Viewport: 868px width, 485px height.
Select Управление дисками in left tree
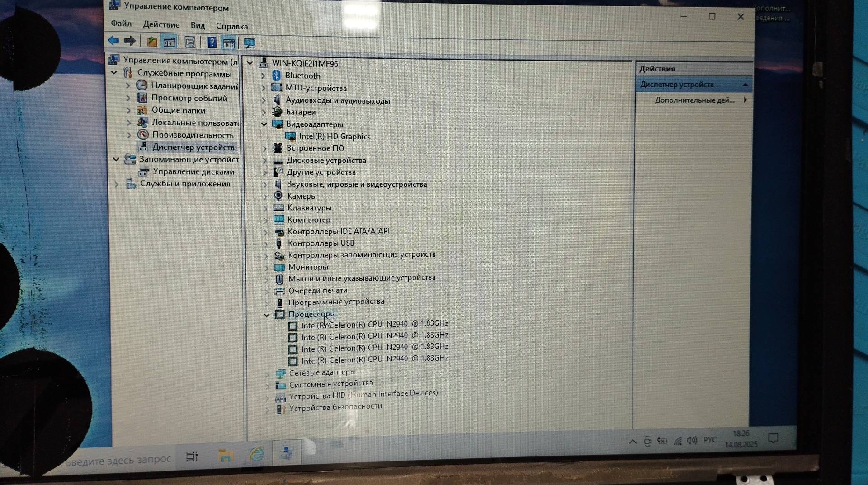pos(193,172)
